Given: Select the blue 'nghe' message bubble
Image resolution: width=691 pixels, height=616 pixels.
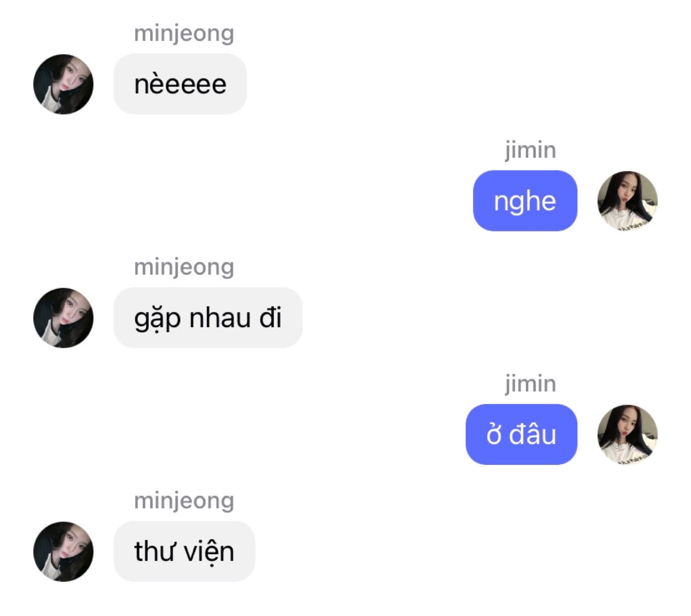Looking at the screenshot, I should click(525, 201).
